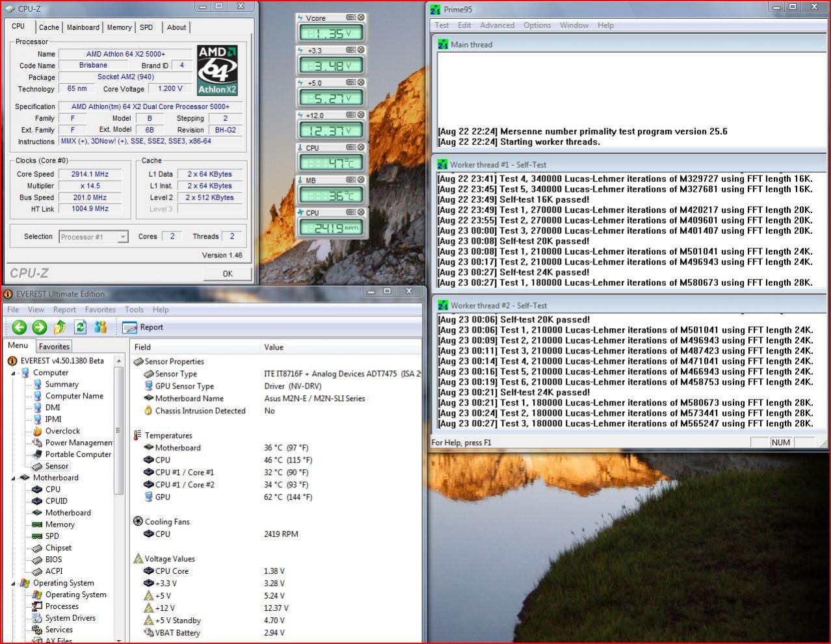831x644 pixels.
Task: Open the Report menu in EVEREST
Action: tap(64, 310)
